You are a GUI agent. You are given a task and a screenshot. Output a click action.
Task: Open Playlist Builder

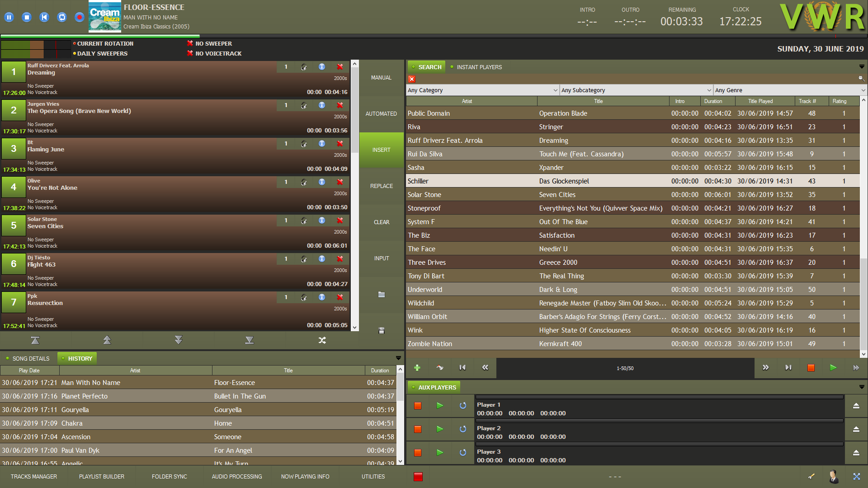102,477
